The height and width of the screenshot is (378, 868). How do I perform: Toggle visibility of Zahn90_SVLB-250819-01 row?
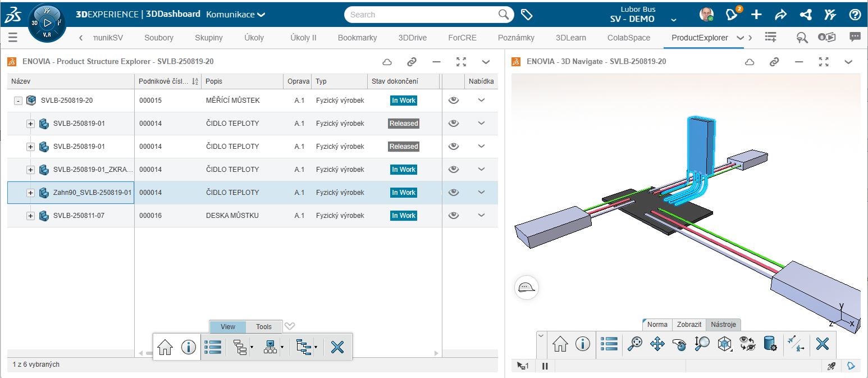click(x=454, y=193)
